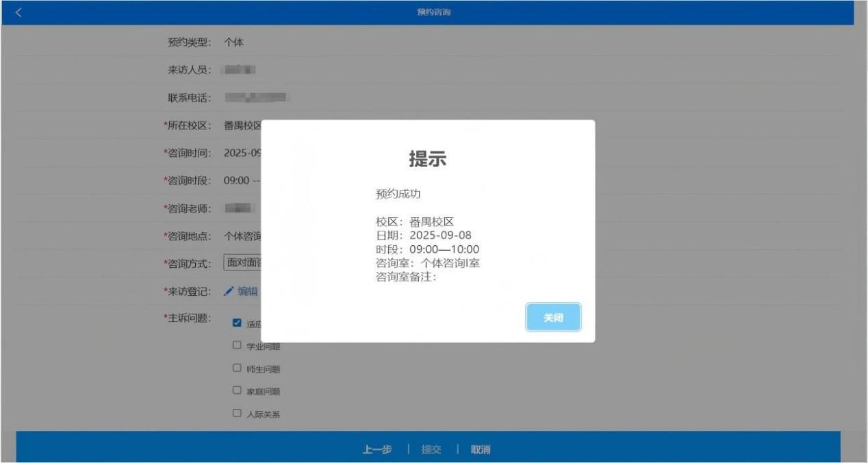This screenshot has height=463, width=868.
Task: Tick the 师生问题 checkbox
Action: [x=237, y=369]
